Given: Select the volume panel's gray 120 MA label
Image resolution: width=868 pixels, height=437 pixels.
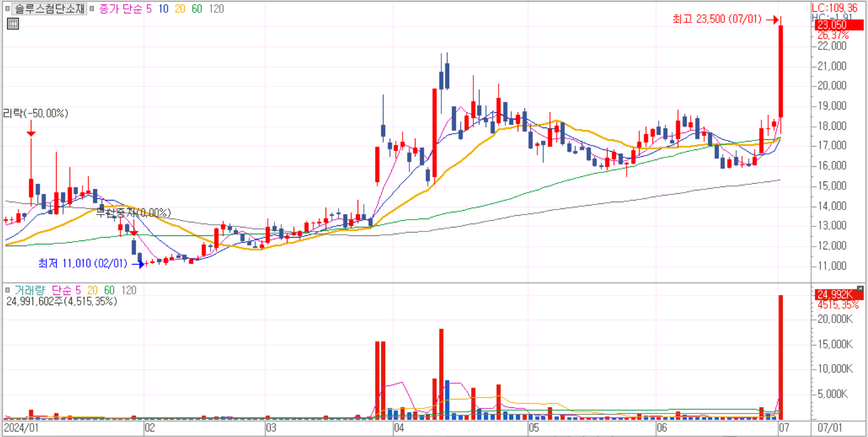Looking at the screenshot, I should click(x=129, y=290).
